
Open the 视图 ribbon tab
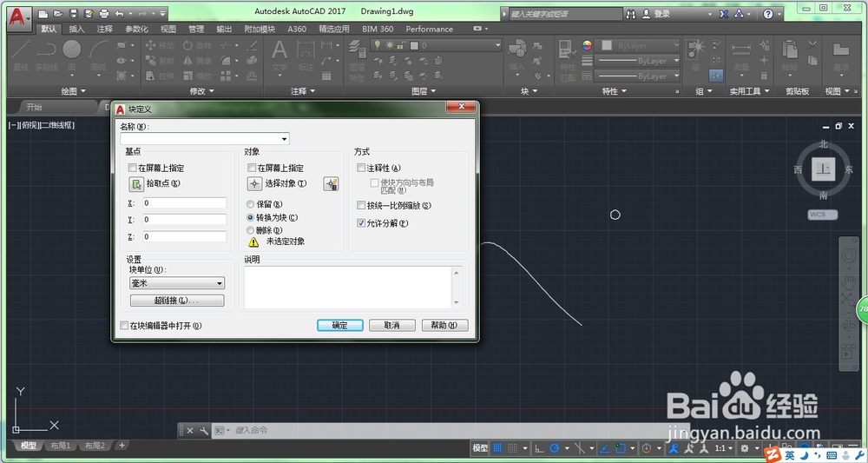(168, 29)
